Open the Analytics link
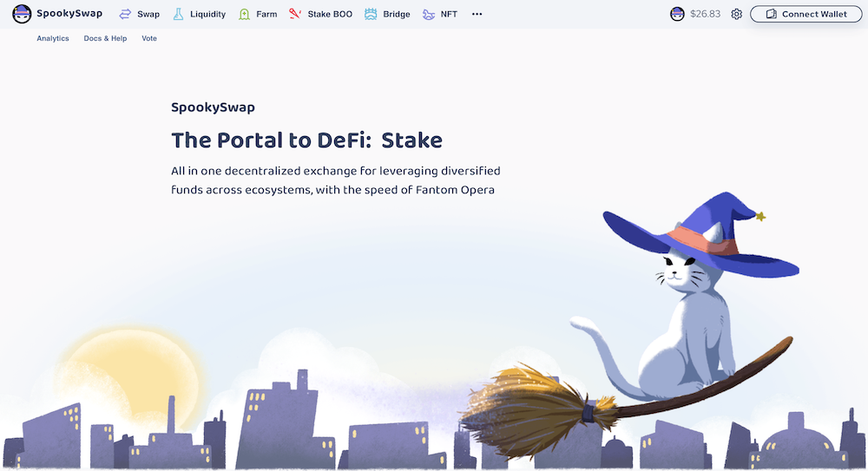868x471 pixels. point(53,38)
